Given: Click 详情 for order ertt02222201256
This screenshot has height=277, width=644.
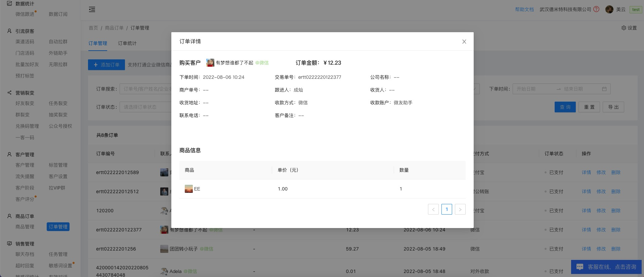Looking at the screenshot, I should pyautogui.click(x=586, y=249).
